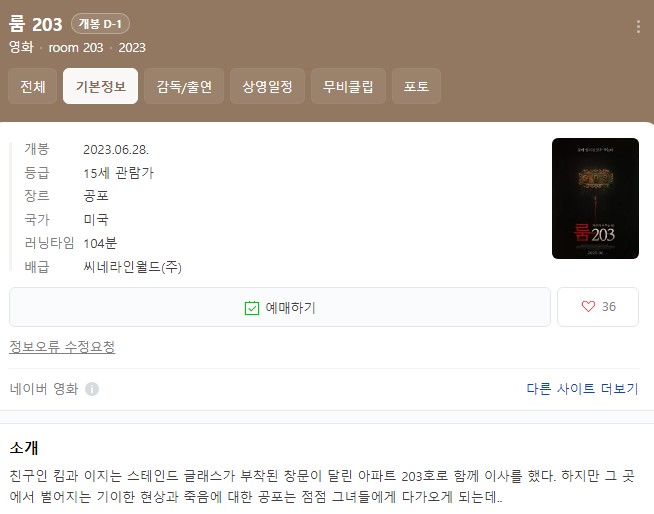Image resolution: width=654 pixels, height=514 pixels.
Task: Go to the 상영일정 tab
Action: tap(267, 86)
